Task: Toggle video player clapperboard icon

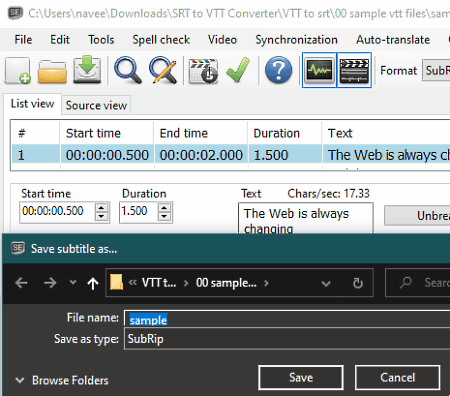Action: (354, 70)
